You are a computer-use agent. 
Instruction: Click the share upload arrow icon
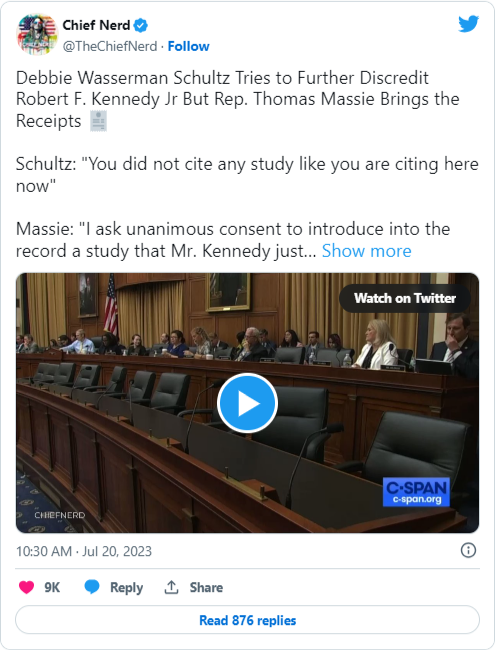tap(171, 587)
